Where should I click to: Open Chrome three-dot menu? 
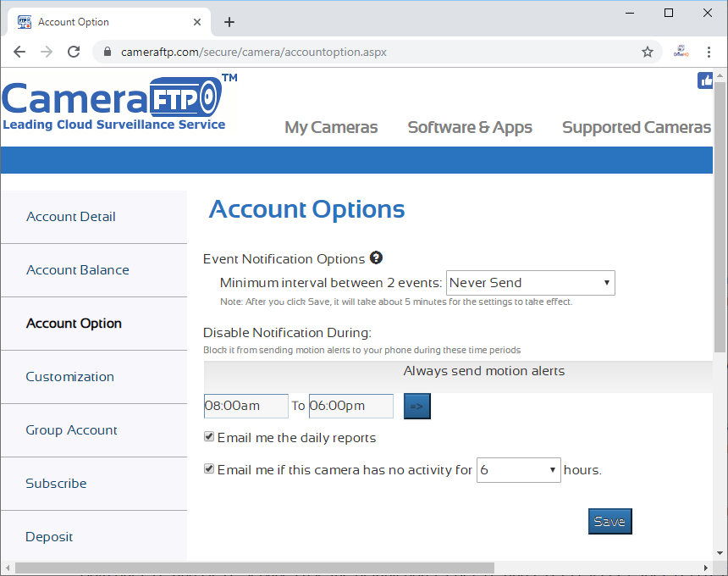point(709,52)
